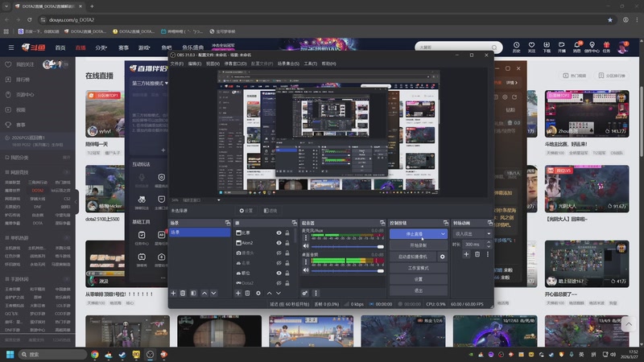The height and width of the screenshot is (362, 644).
Task: Open 麦克风/Aux three-dot options menu
Action: pyautogui.click(x=306, y=237)
